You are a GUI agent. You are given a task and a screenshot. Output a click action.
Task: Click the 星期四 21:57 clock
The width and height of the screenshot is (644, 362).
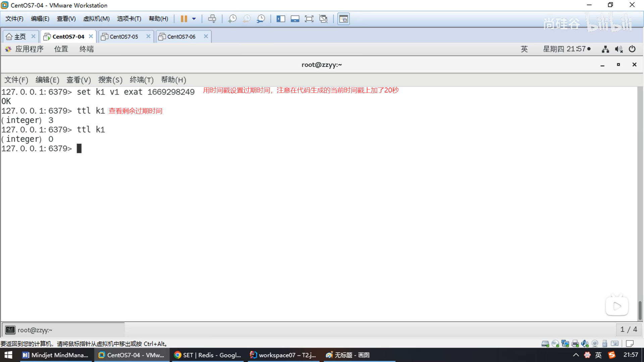click(566, 49)
